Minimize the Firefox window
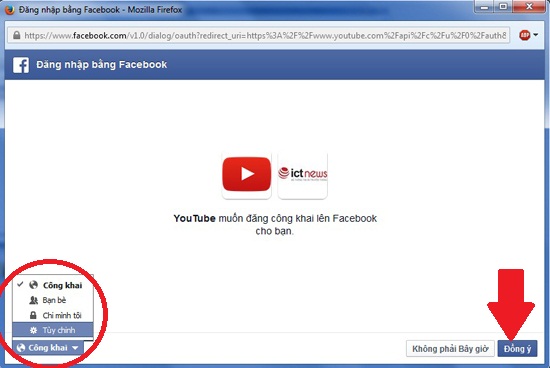550x368 pixels. 484,7
